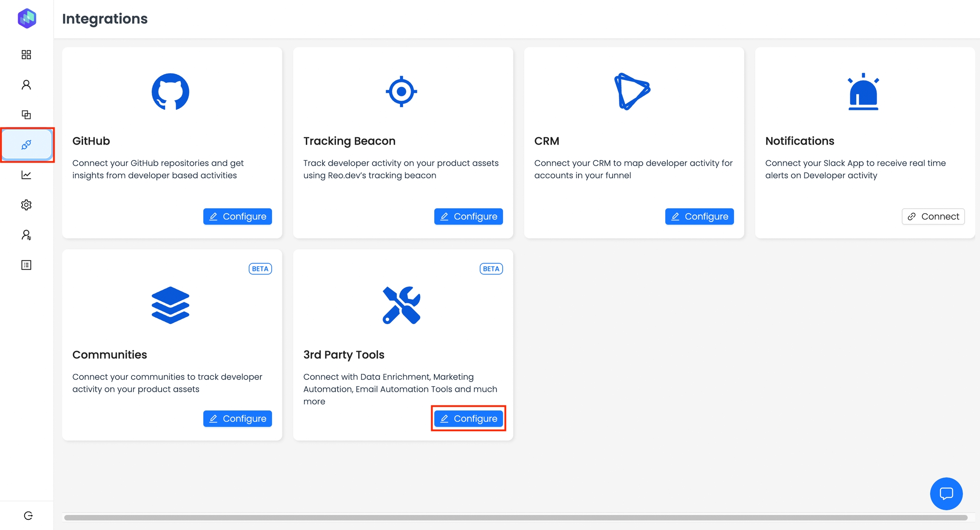The image size is (980, 530).
Task: Configure the Tracking Beacon integration
Action: tap(468, 217)
